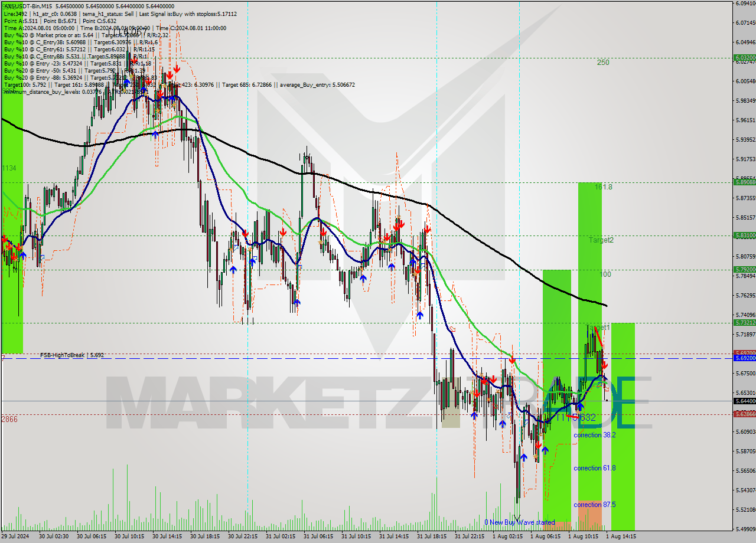Screen dimensions: 756x543
Task: Click the 'Buy %20 @ Market price' line
Action: tap(86, 35)
